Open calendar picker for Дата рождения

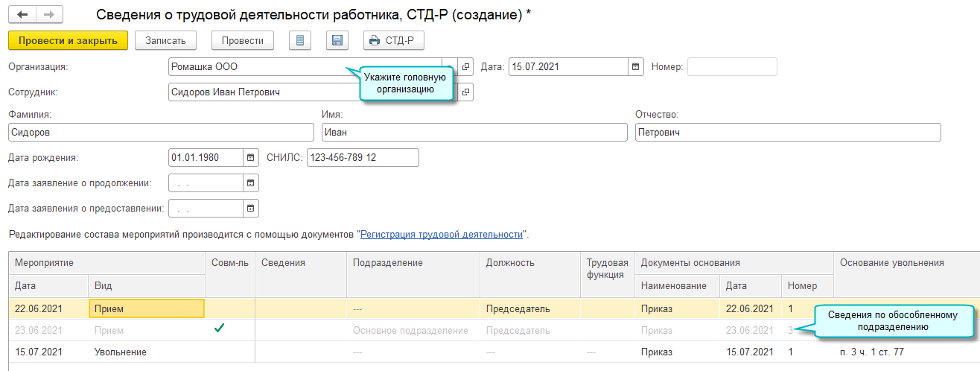(x=251, y=158)
